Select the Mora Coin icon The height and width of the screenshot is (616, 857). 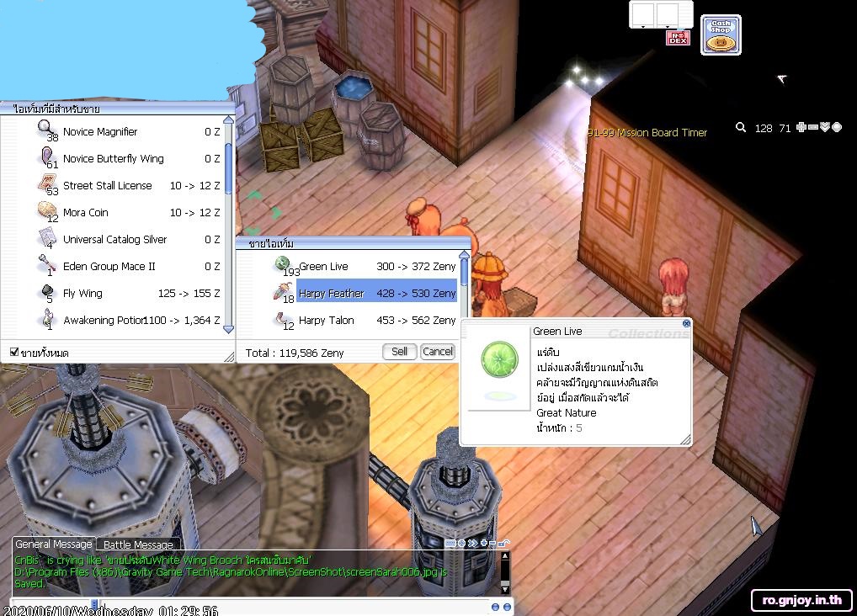click(47, 211)
